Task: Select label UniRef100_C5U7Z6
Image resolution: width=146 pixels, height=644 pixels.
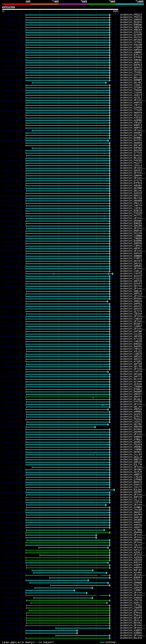Action: (131, 600)
